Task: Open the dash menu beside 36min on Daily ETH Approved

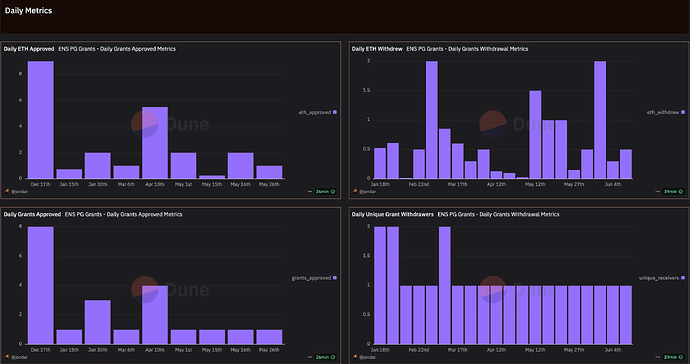Action: coord(310,191)
